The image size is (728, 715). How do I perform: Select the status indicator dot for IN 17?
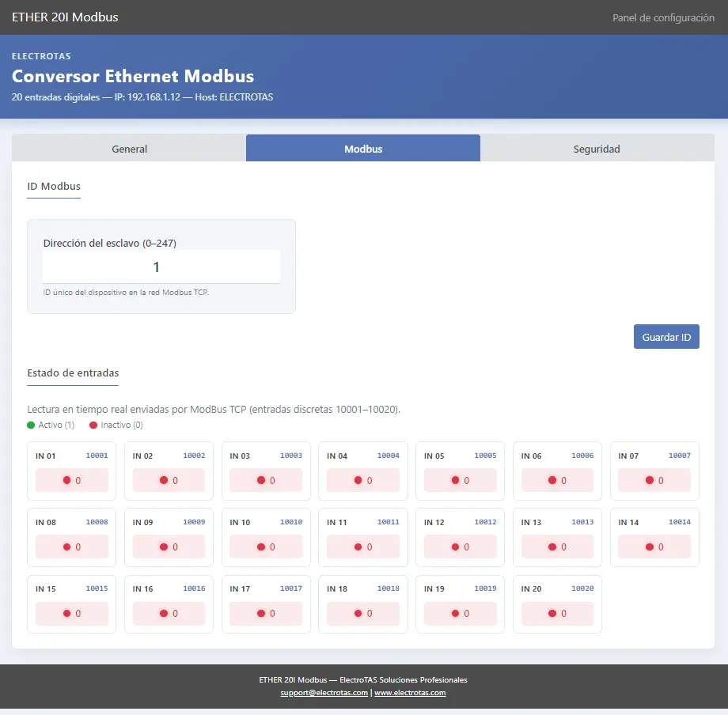coord(261,614)
